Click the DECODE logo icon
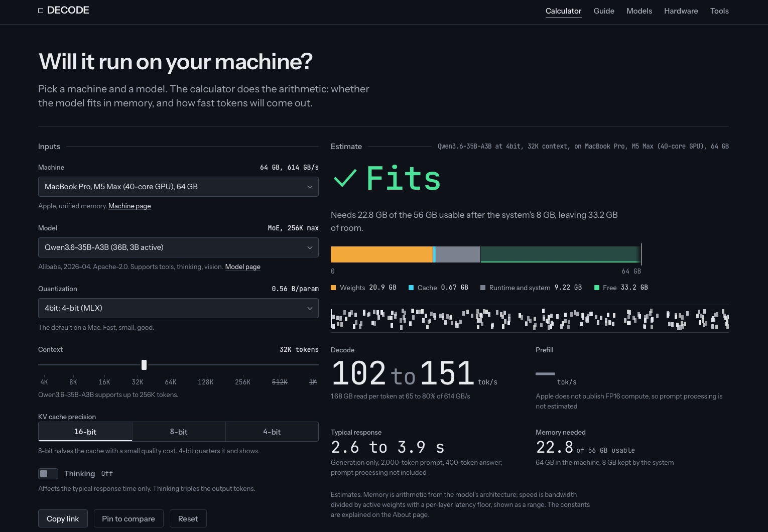 coord(41,11)
